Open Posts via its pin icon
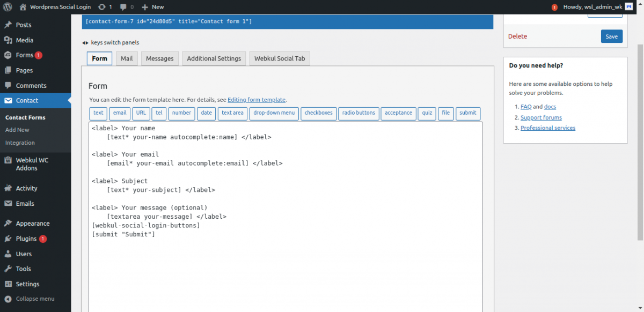The width and height of the screenshot is (644, 312). coord(8,25)
